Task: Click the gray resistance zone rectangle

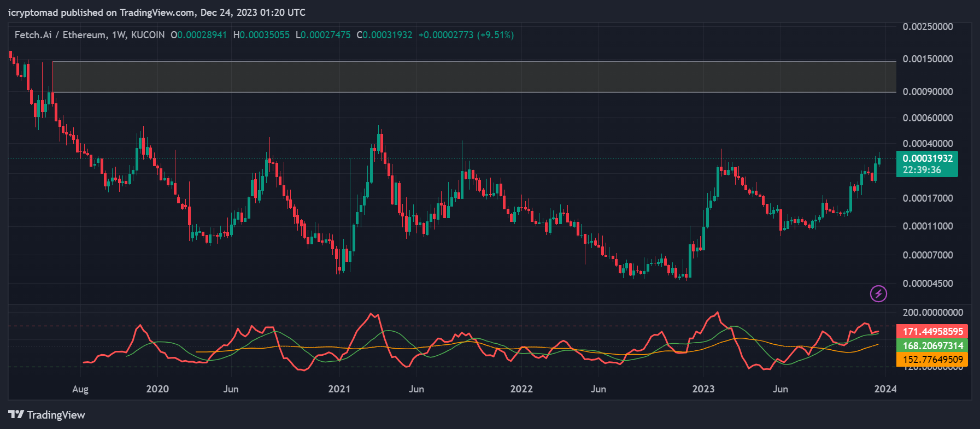Action: 474,77
